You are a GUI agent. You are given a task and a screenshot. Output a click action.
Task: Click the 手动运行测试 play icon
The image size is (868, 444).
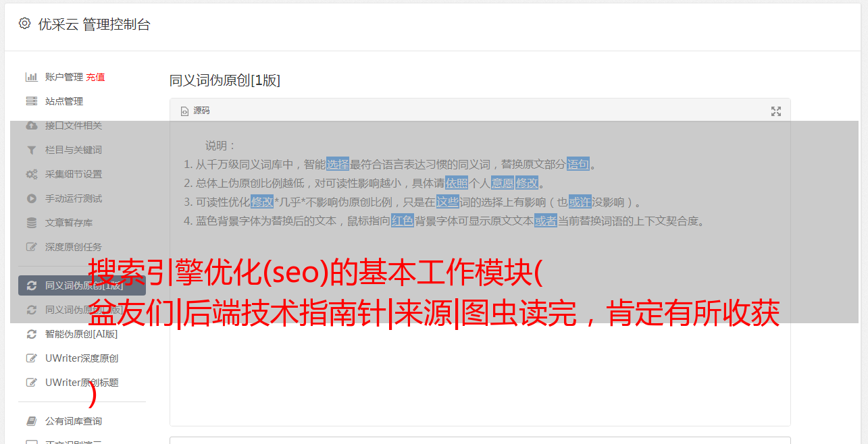[31, 198]
